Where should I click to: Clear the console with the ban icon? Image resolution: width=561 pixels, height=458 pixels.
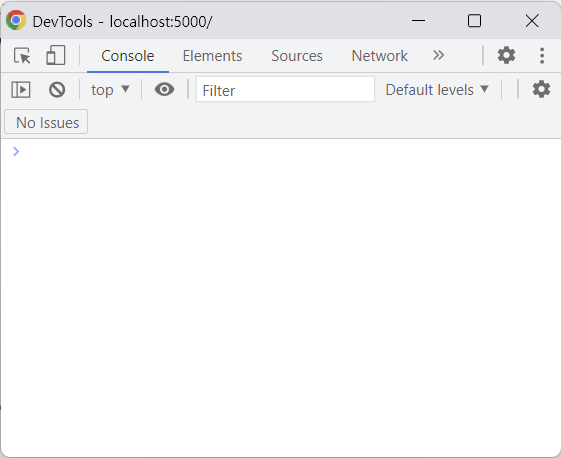click(57, 89)
